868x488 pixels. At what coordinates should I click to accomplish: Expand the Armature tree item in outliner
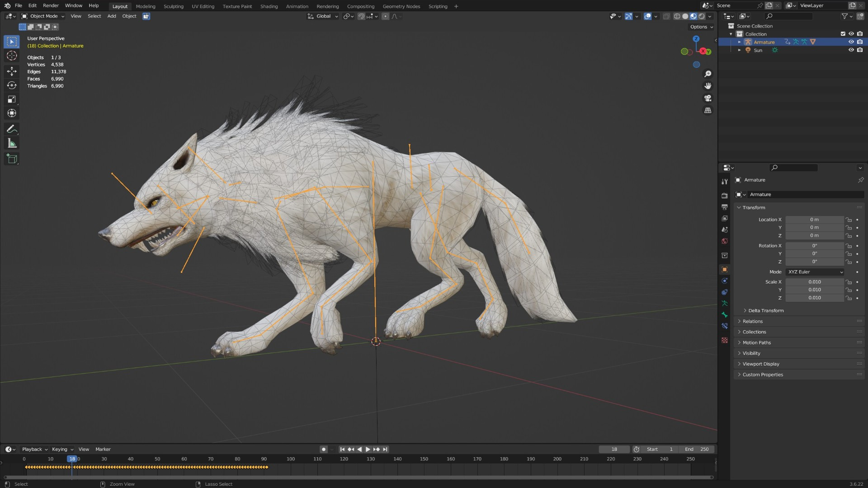740,42
